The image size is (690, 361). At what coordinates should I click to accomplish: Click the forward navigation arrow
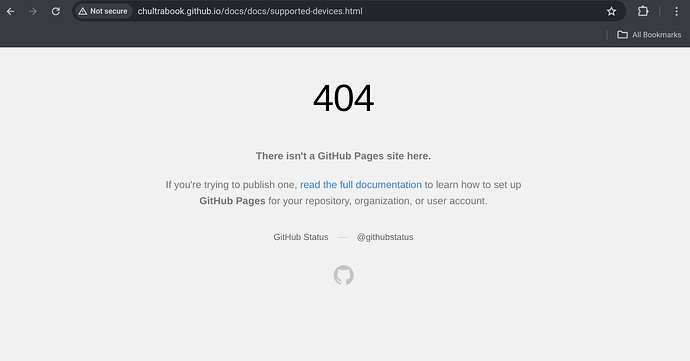click(x=33, y=11)
